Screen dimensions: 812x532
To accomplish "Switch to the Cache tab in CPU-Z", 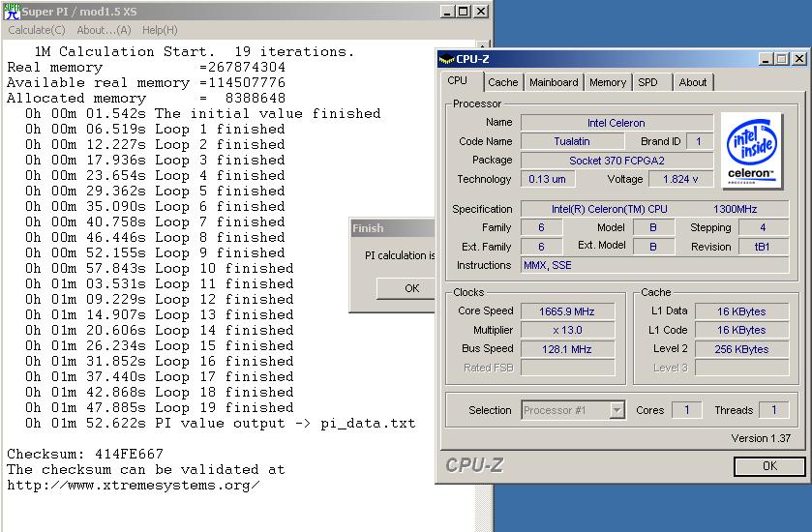I will (503, 82).
